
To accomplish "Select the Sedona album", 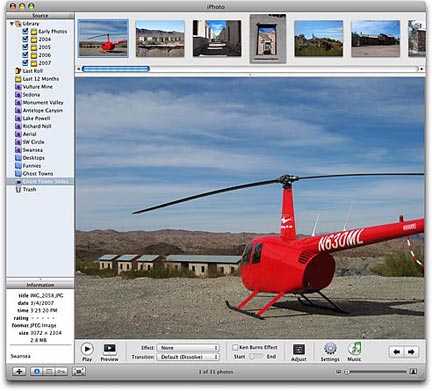I will click(x=31, y=95).
